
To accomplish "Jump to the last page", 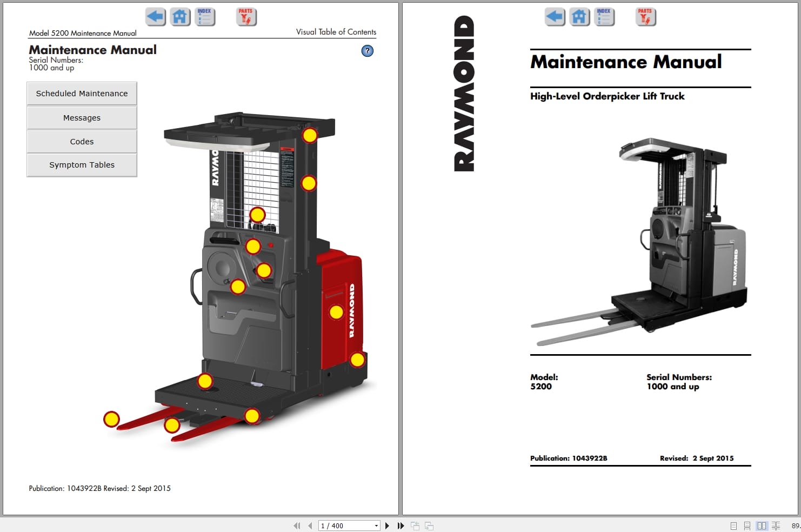I will point(401,526).
